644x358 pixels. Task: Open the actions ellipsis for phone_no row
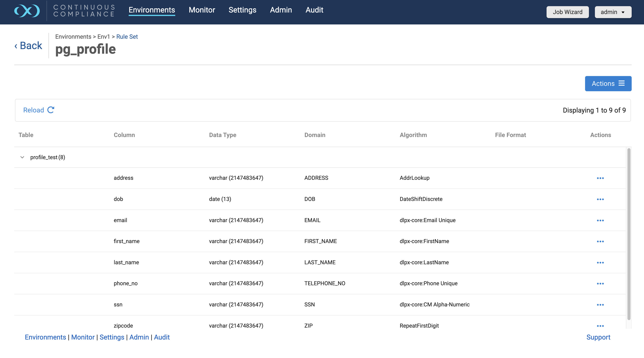[600, 284]
